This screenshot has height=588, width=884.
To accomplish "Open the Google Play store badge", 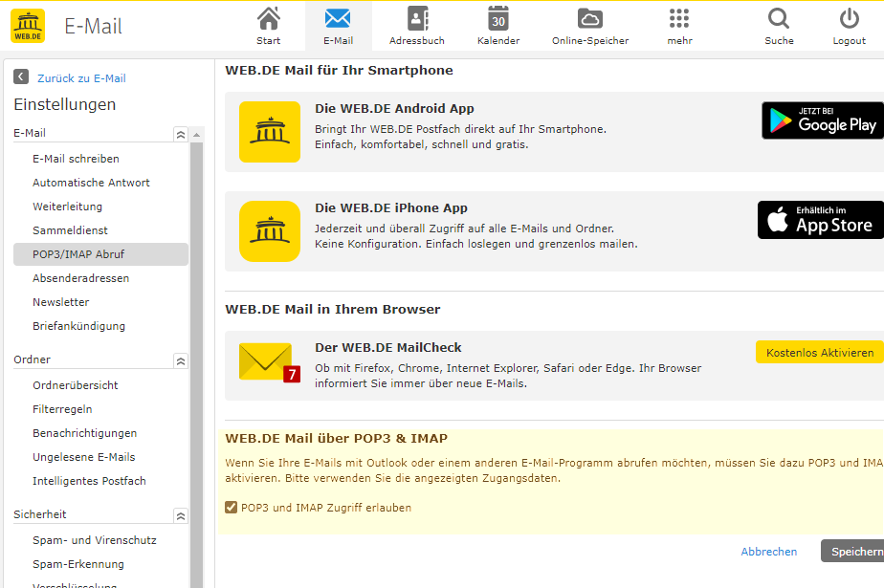I will tap(823, 120).
